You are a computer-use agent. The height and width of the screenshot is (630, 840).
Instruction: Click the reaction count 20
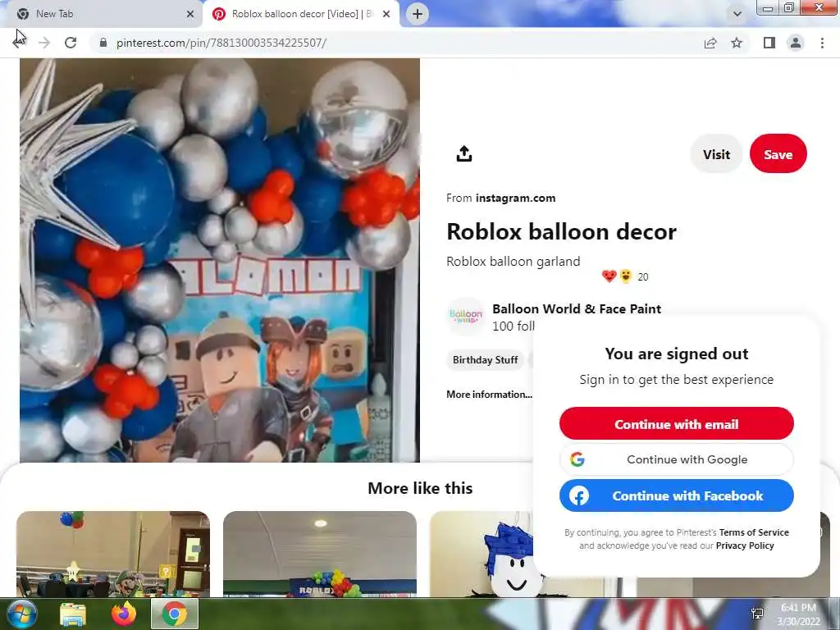tap(643, 277)
